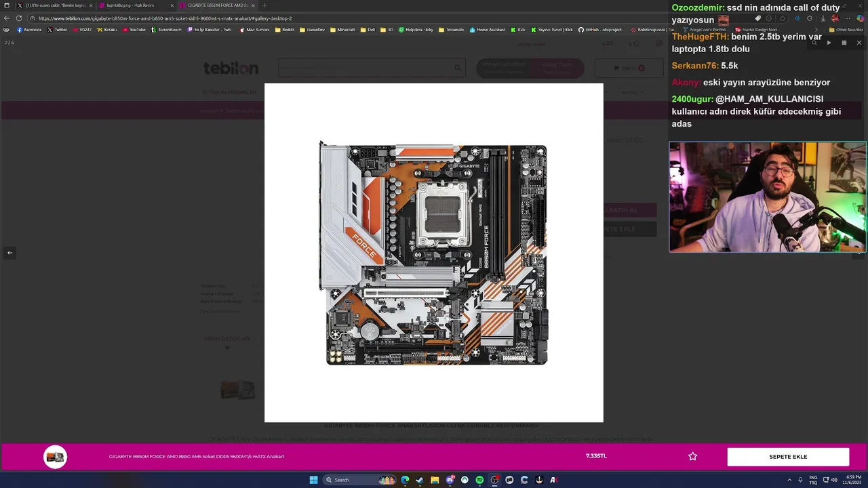Open Helpdesk bookmark

tap(416, 30)
